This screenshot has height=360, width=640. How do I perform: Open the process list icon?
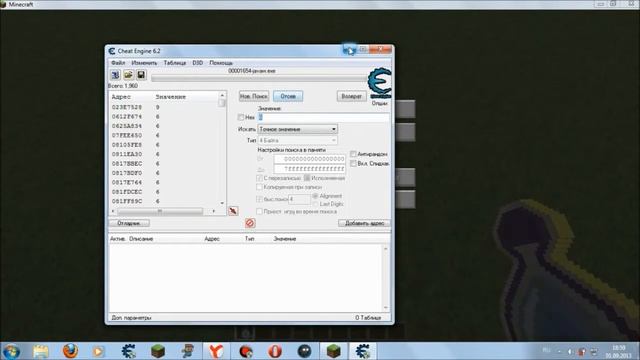[116, 75]
